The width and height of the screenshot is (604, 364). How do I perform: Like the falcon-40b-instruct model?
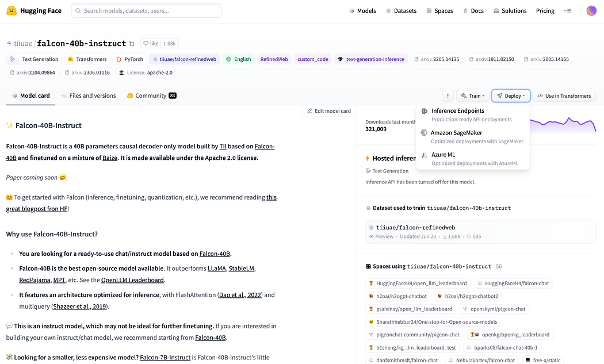tap(151, 44)
